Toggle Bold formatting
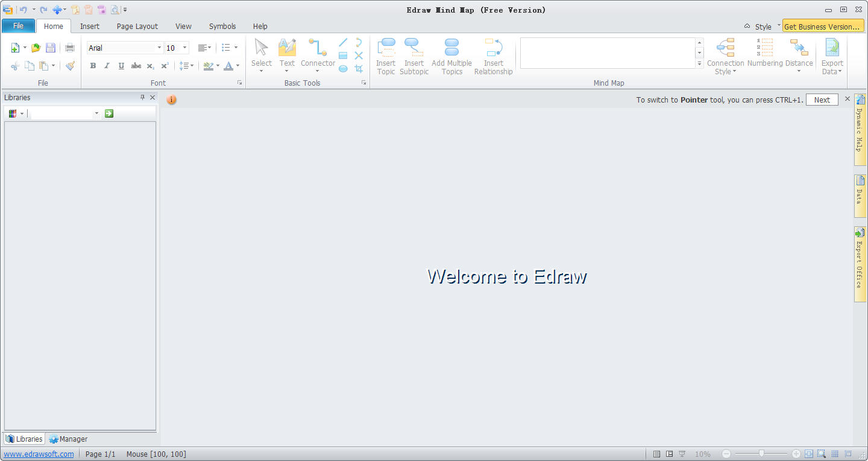This screenshot has width=868, height=461. (93, 66)
